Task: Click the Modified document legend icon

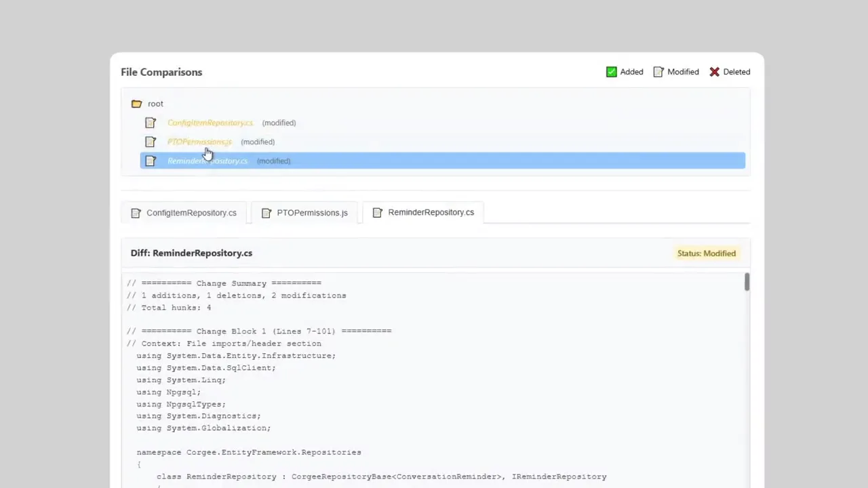Action: (x=658, y=72)
